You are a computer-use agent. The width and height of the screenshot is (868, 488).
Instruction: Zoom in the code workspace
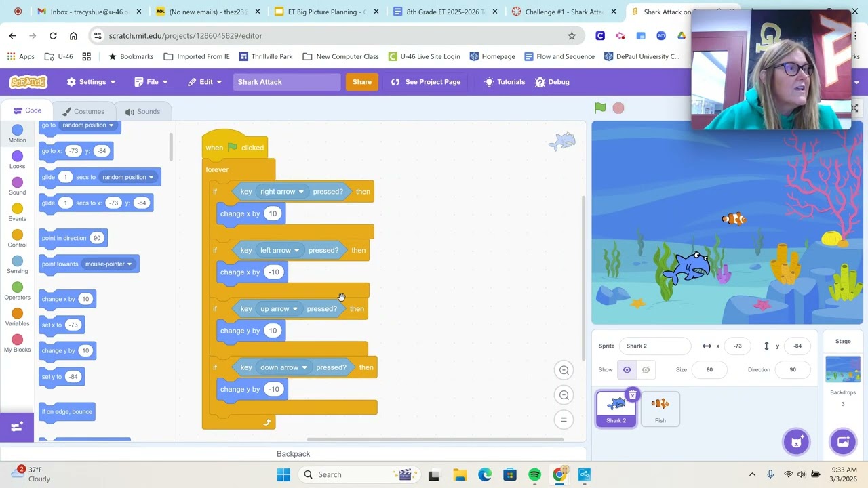[564, 370]
